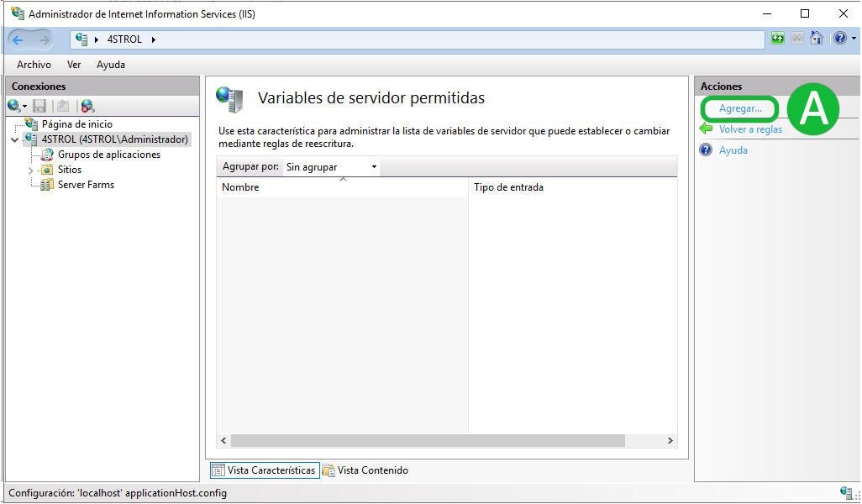Open Archivo menu
This screenshot has height=504, width=862.
coord(34,65)
